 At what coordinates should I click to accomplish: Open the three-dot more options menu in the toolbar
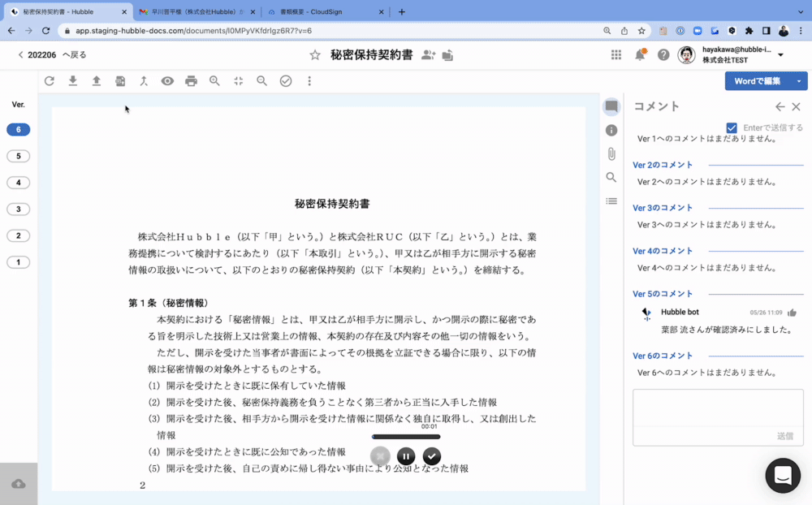309,81
